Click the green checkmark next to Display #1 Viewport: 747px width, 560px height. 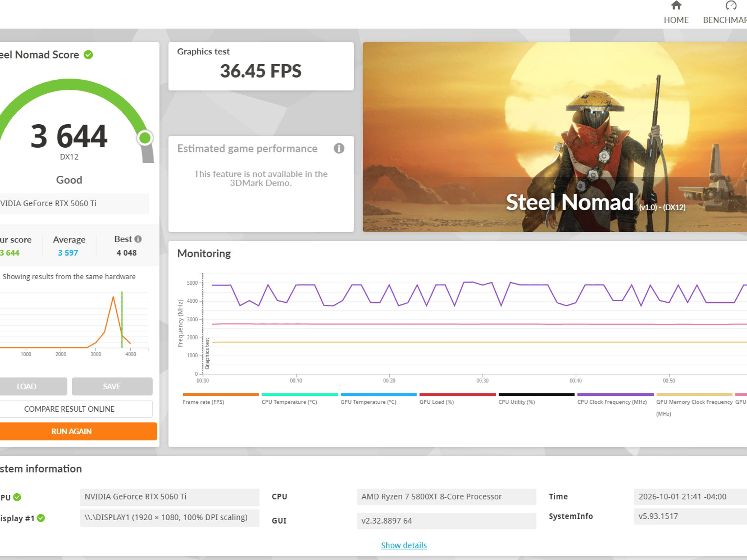[41, 518]
